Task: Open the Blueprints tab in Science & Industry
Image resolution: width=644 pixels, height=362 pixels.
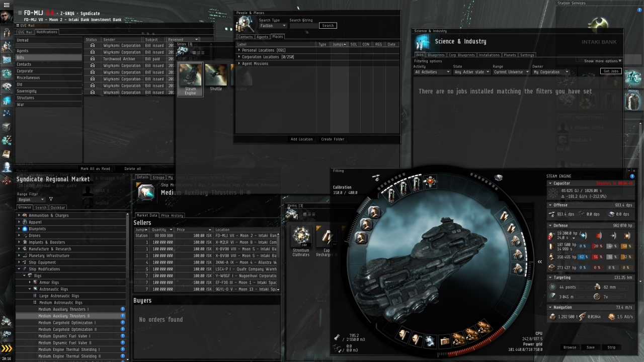Action: [436, 55]
